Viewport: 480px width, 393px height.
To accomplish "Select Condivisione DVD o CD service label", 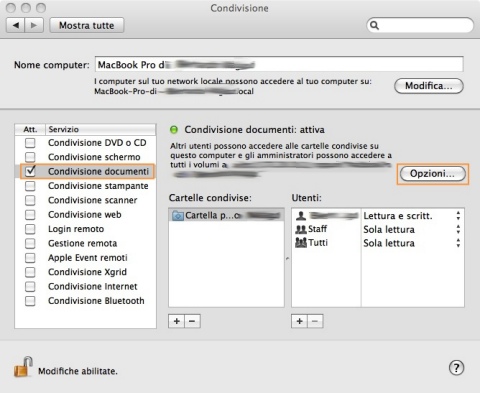I will (x=97, y=143).
